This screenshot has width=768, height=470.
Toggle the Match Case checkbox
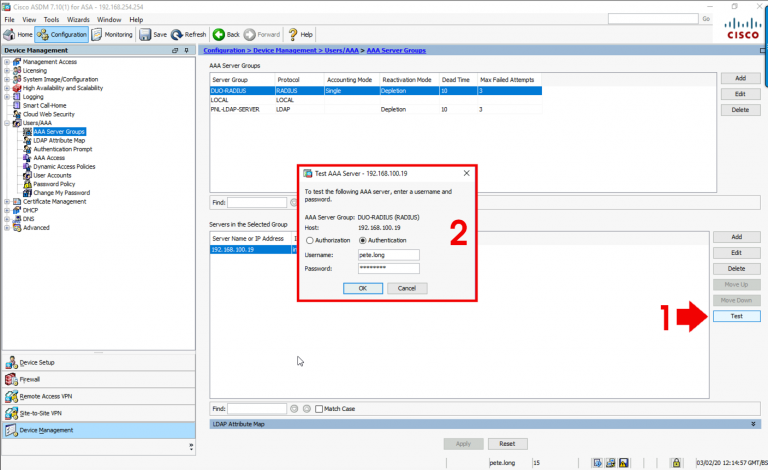319,409
